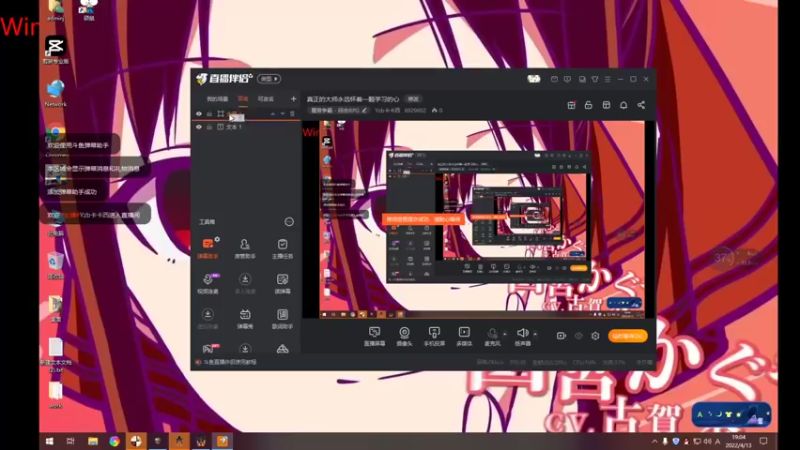Open the skin shirt icon in title bar
800x450 pixels.
595,79
